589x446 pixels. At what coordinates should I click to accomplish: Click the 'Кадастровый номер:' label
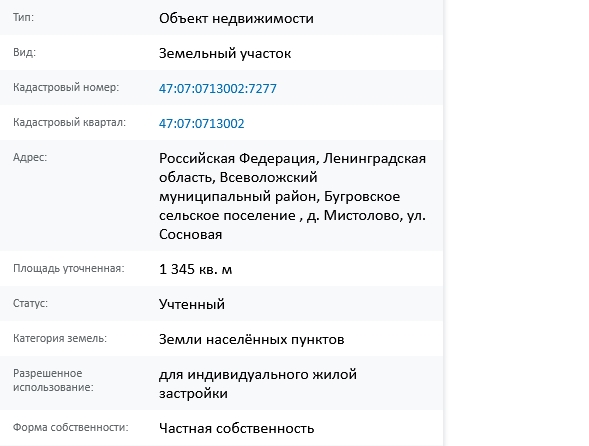(x=66, y=87)
